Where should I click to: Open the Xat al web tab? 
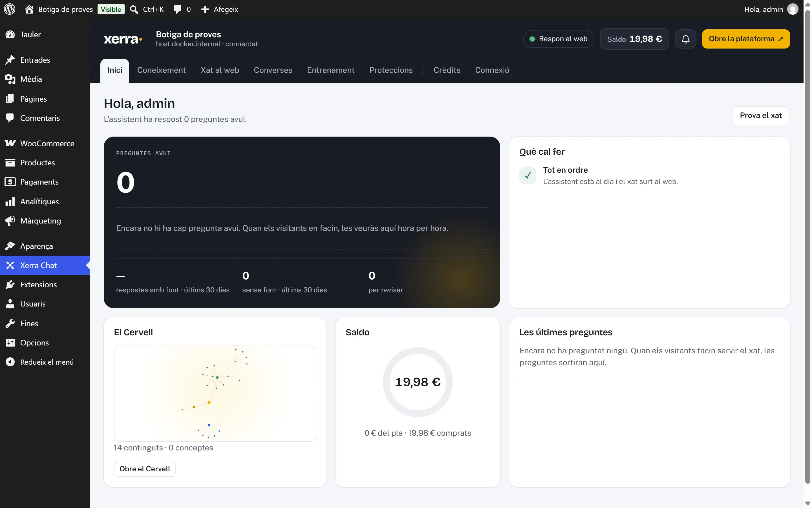click(220, 70)
